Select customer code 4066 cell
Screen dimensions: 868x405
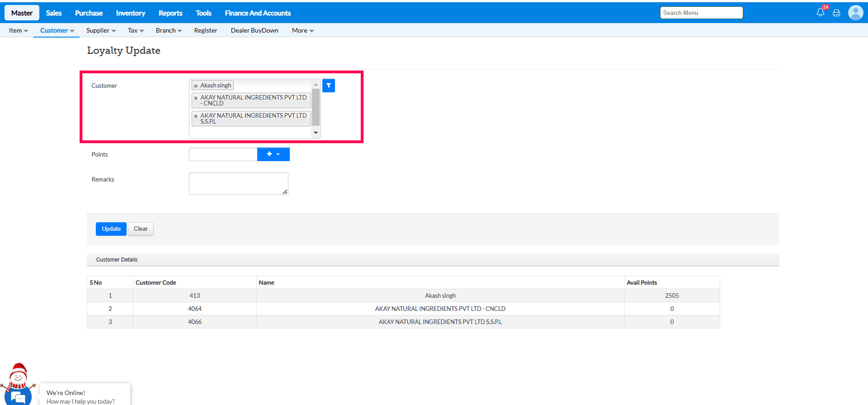tap(195, 322)
